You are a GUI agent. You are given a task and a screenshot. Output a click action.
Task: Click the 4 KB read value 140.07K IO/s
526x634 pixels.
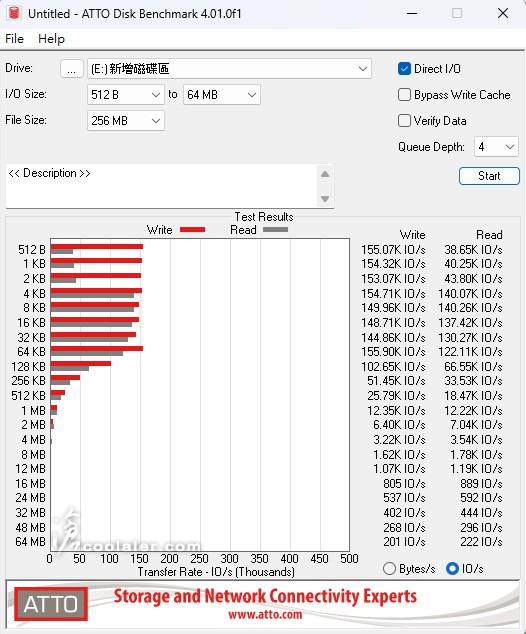pyautogui.click(x=470, y=294)
